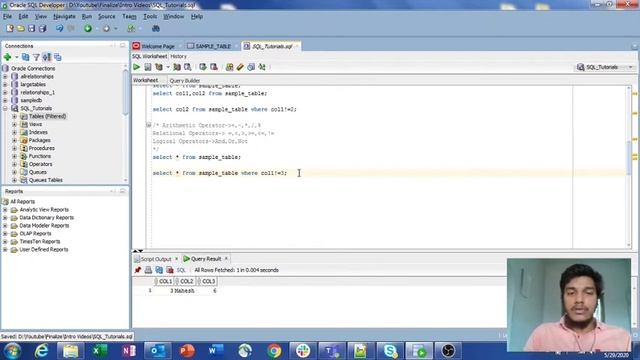Open the New Connection dropdown arrow

[16, 57]
